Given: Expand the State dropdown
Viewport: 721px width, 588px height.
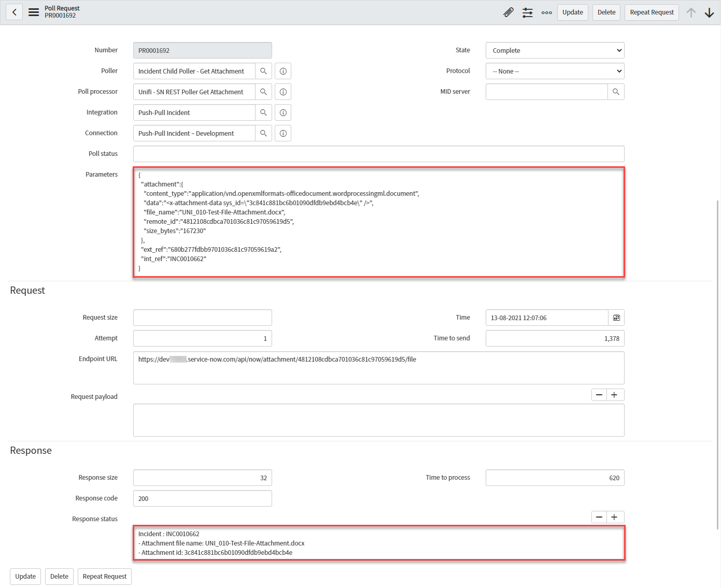Looking at the screenshot, I should 555,50.
